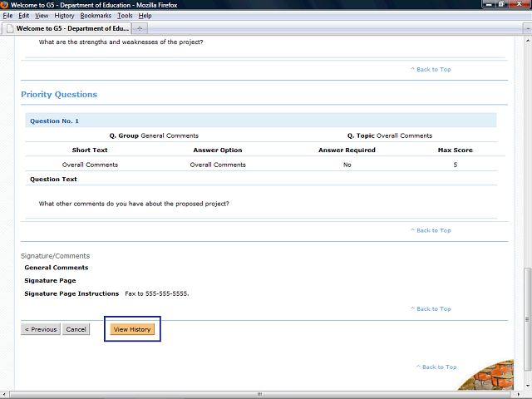Click the Question Text label
This screenshot has height=399, width=532.
(x=53, y=180)
